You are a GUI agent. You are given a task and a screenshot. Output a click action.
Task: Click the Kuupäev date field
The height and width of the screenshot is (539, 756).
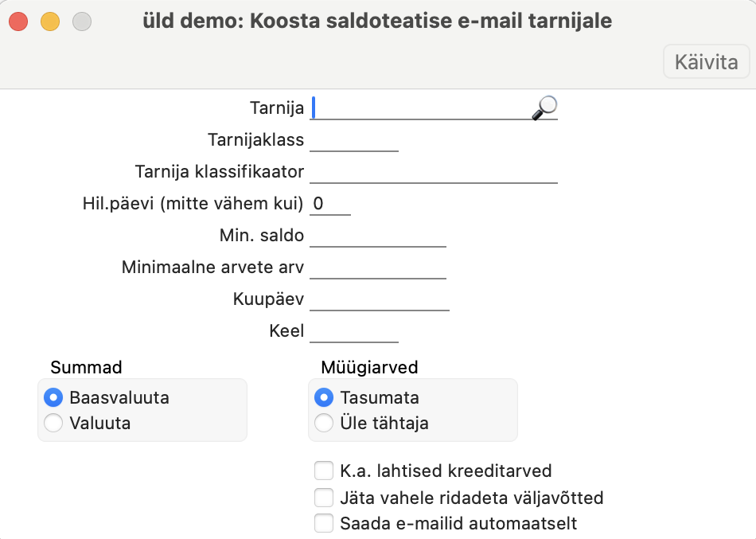tap(379, 299)
